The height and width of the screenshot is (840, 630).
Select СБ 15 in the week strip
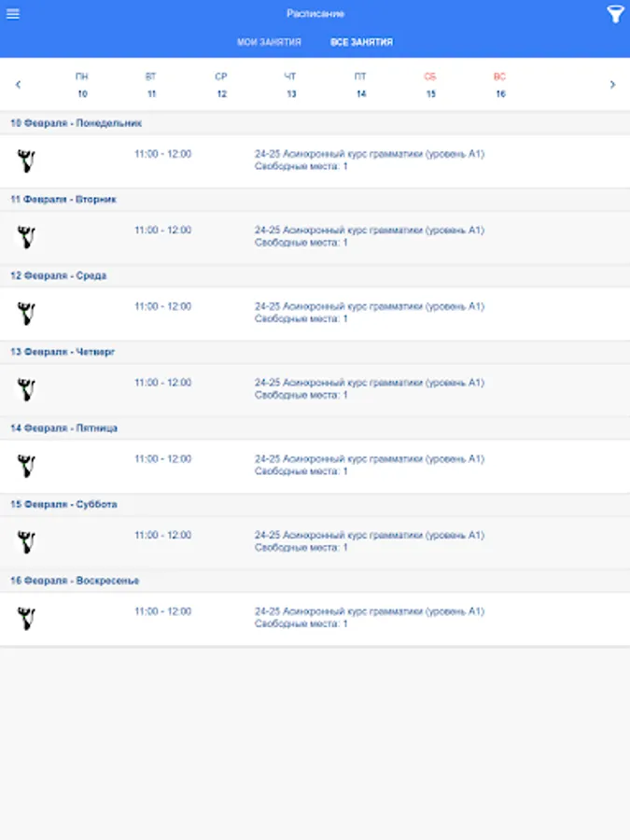[x=430, y=85]
